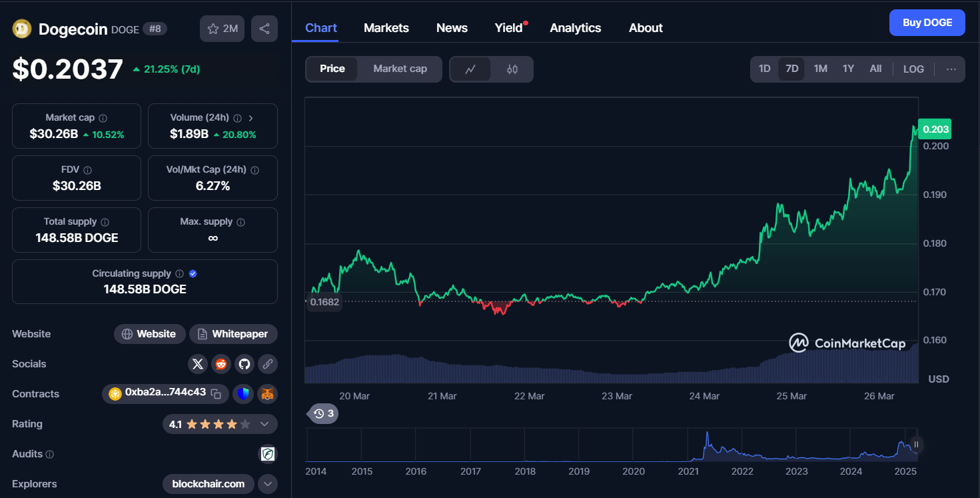Screen dimensions: 980x498
Task: Open the Yield tab
Action: 509,28
